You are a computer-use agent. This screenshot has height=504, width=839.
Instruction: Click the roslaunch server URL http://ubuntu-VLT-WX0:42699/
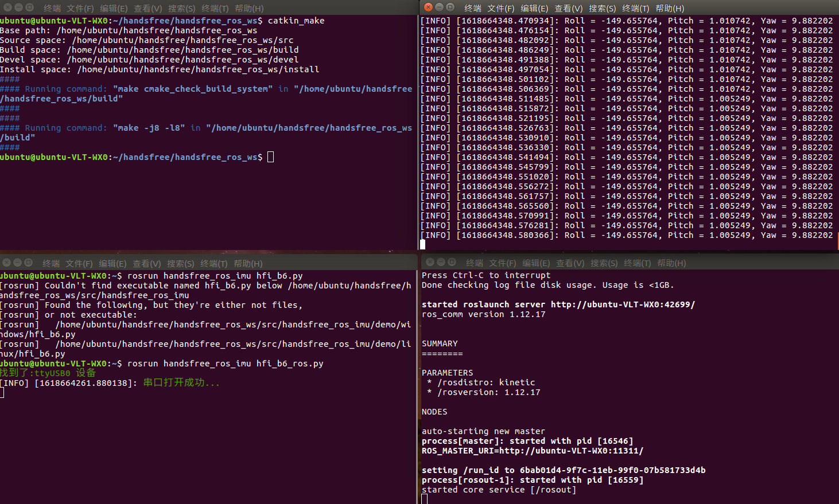[623, 304]
